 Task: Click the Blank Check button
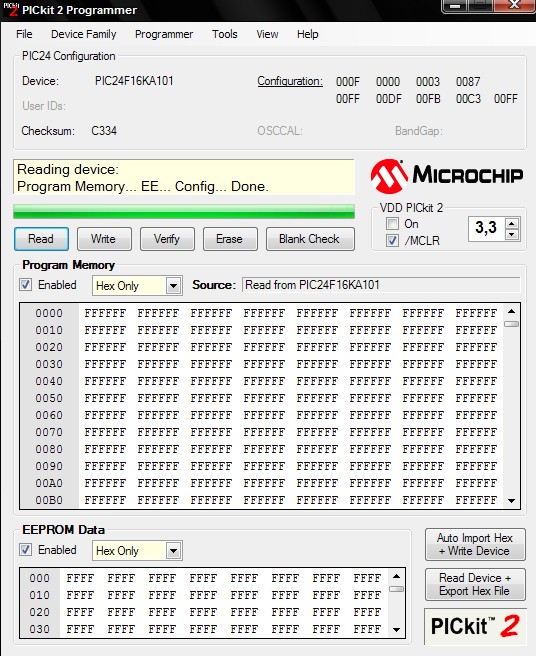pyautogui.click(x=310, y=239)
